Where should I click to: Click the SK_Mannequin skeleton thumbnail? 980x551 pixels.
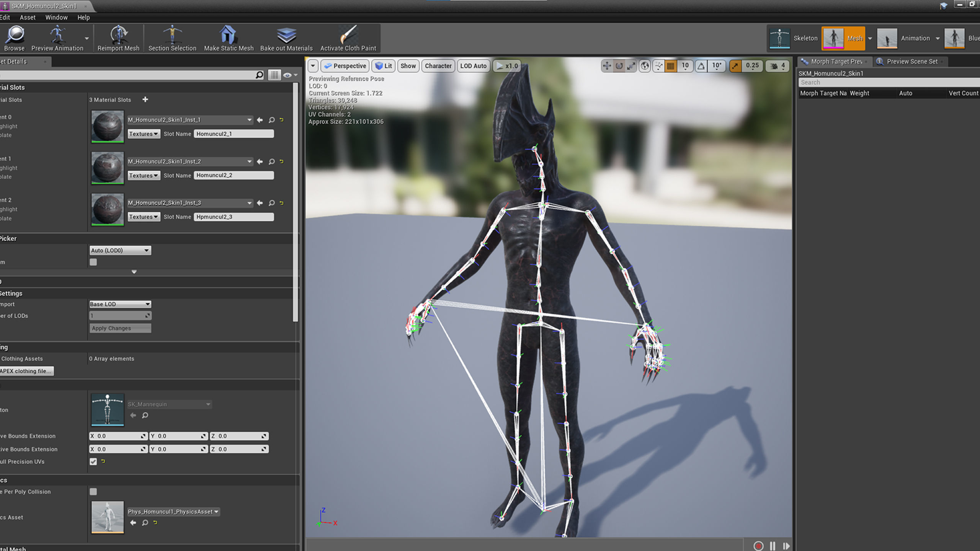click(x=108, y=409)
